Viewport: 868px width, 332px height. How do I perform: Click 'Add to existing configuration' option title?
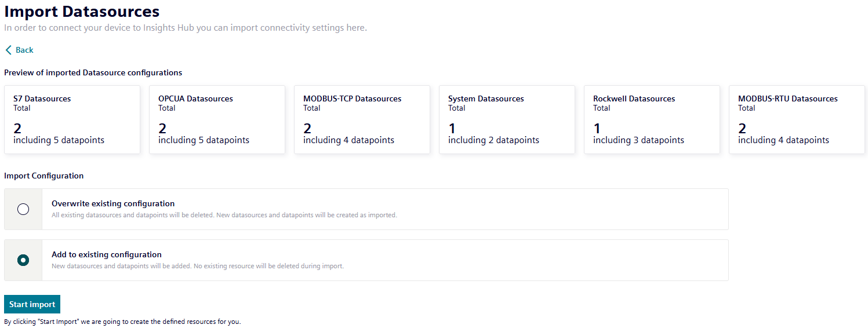pyautogui.click(x=107, y=254)
